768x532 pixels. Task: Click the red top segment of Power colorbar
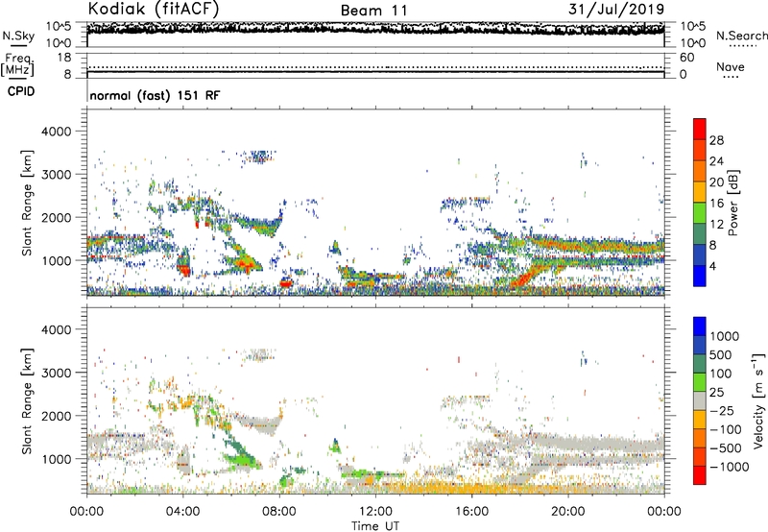tap(700, 129)
